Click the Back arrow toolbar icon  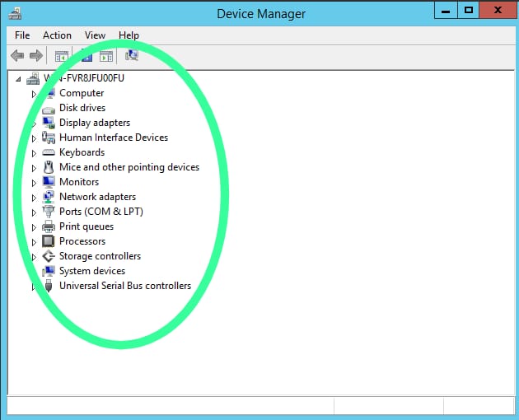[x=17, y=56]
